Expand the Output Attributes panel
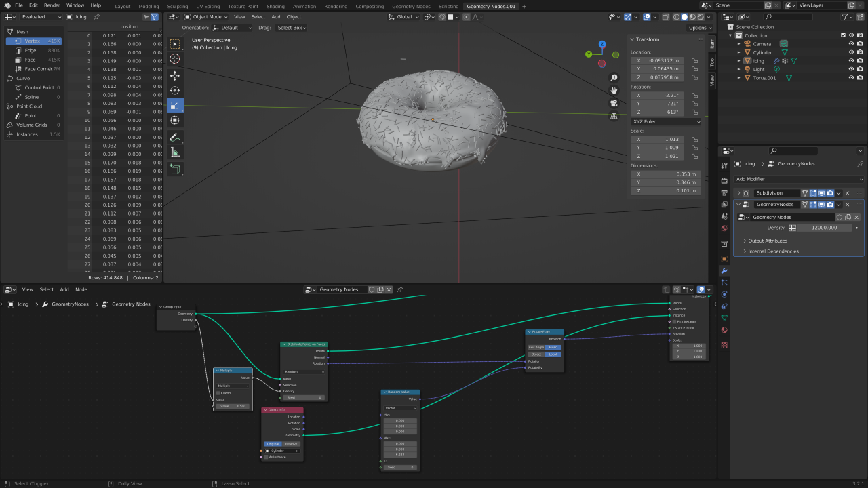This screenshot has height=488, width=868. 767,241
